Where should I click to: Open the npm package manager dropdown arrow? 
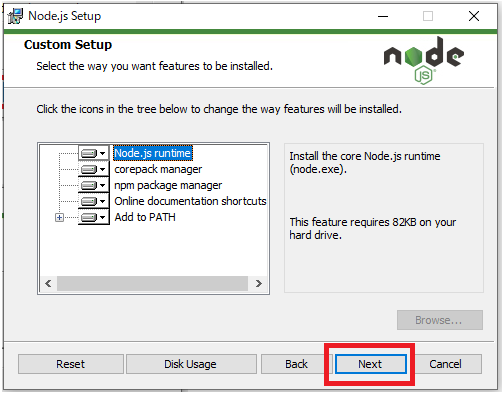pos(103,185)
